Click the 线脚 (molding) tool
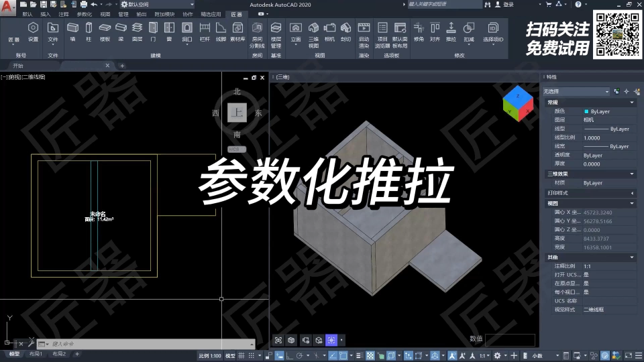 point(221,32)
